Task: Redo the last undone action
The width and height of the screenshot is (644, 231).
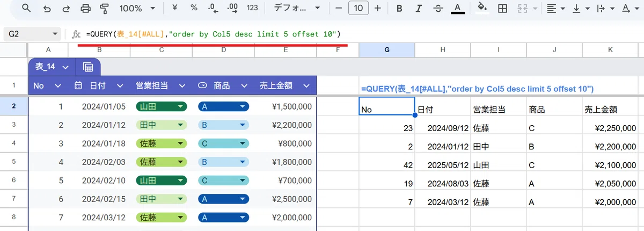Action: pos(66,8)
